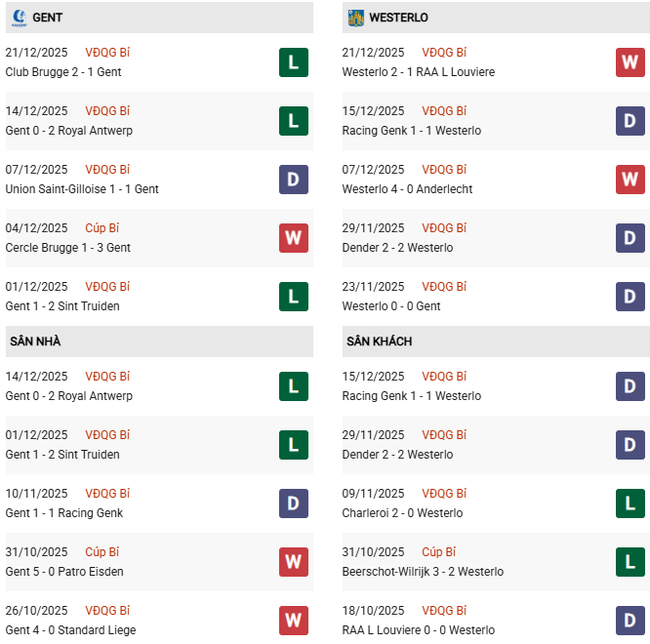
Task: Click the 18/10/2025 date for RAA L Louviere match
Action: (373, 611)
